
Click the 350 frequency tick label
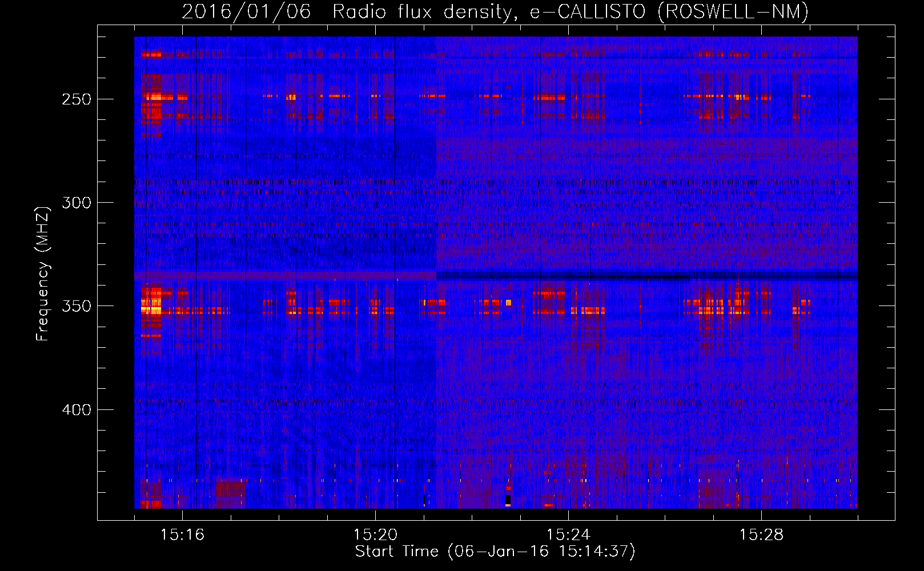click(77, 306)
